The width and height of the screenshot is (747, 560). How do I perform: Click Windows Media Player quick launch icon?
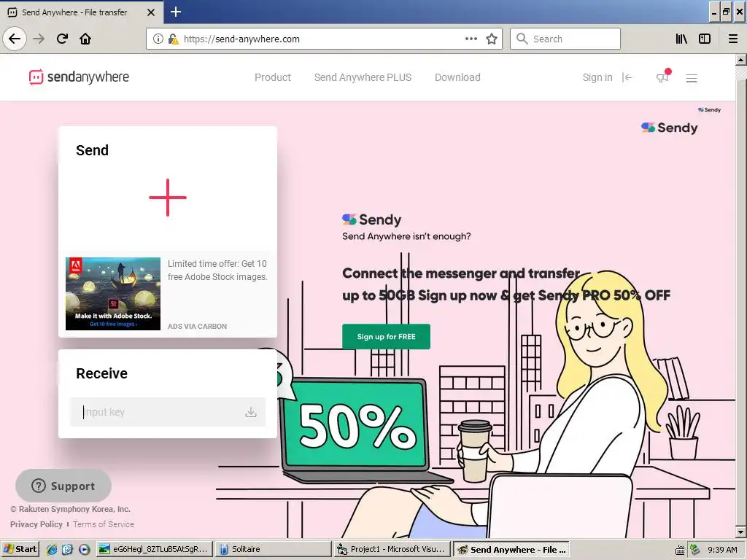coord(84,549)
